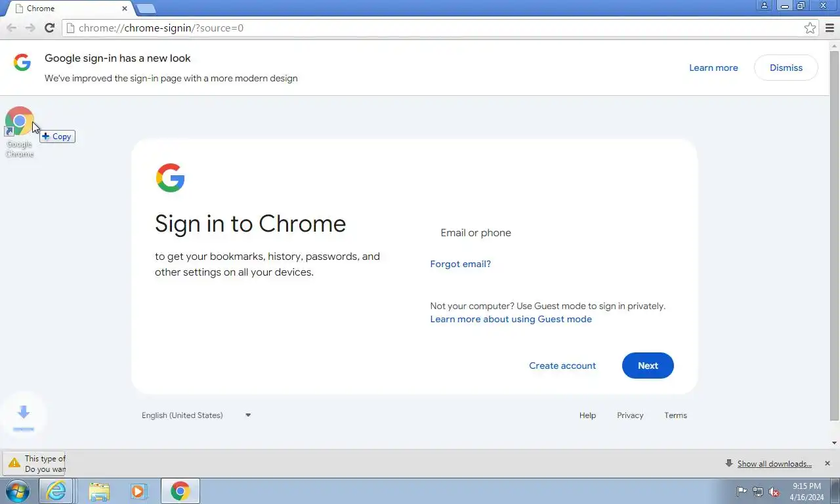Screen dimensions: 840x504
Task: Bookmark this page with the star icon
Action: 810,28
